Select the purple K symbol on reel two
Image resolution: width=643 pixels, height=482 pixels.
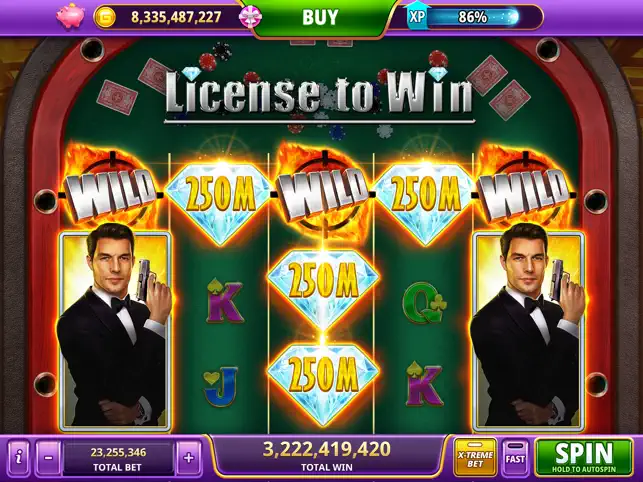tap(224, 301)
